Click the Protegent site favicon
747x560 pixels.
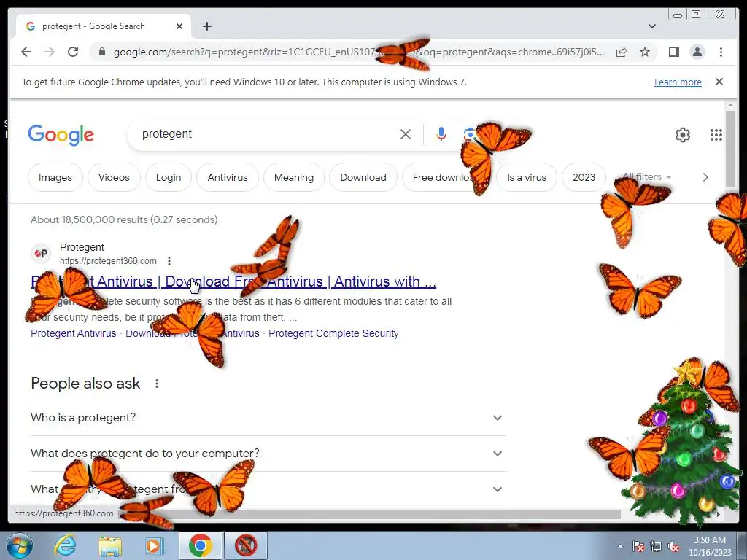[x=42, y=253]
